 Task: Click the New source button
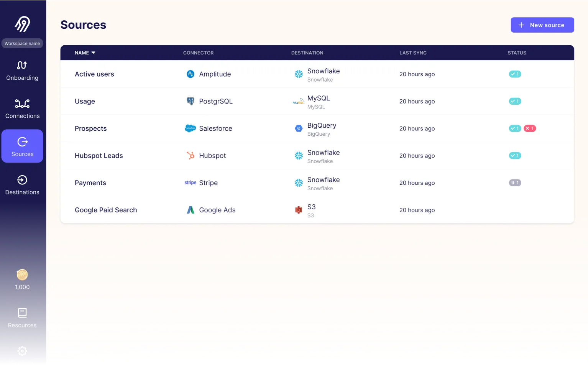(542, 25)
